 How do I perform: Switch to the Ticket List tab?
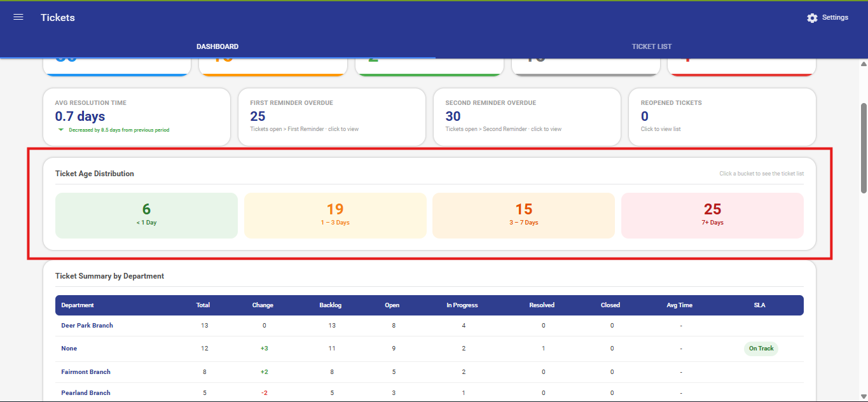point(652,46)
